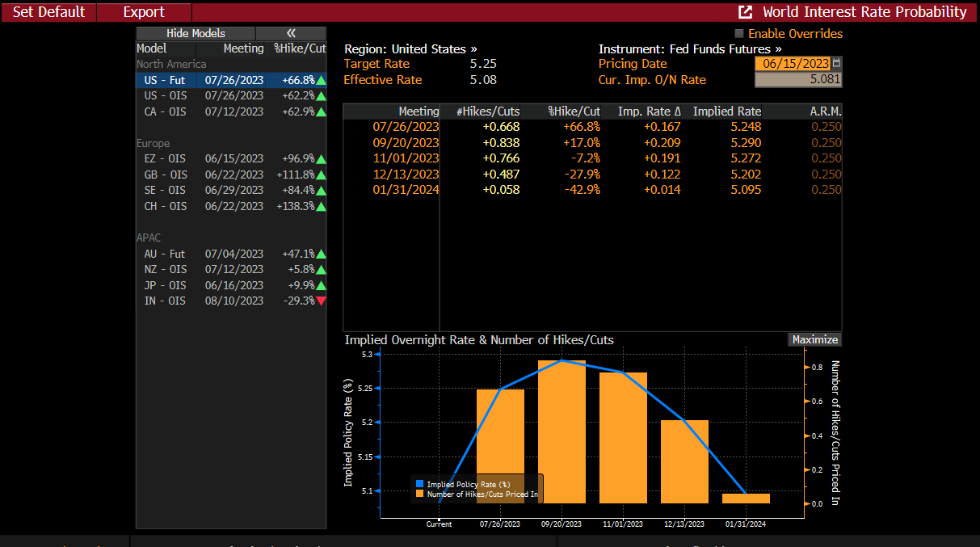Enable the Overrides checkbox
980x547 pixels.
(x=739, y=34)
